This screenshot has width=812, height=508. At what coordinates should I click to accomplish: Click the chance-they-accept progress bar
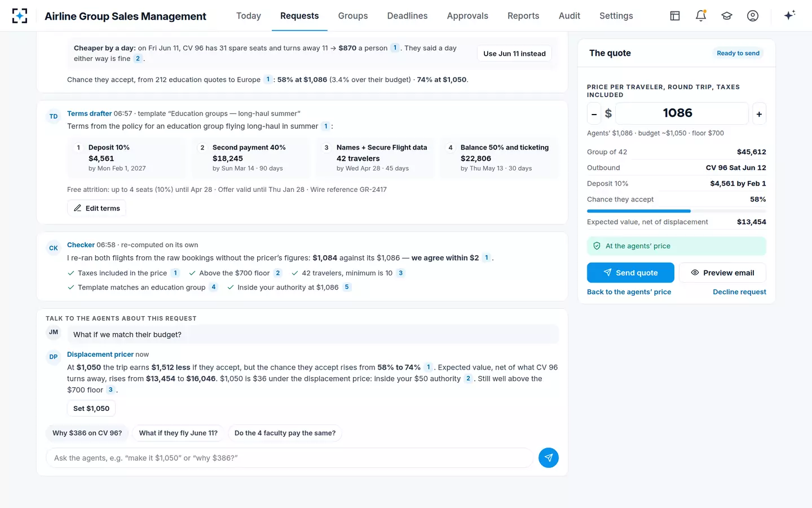(677, 211)
